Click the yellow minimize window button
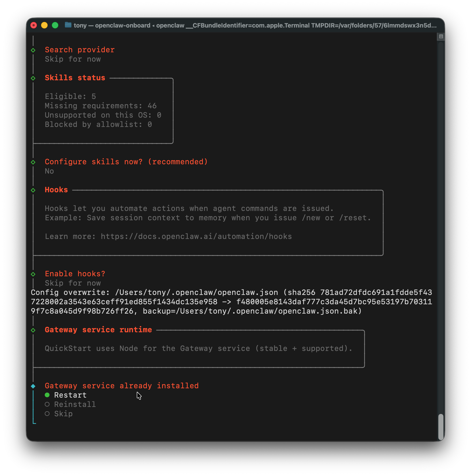Screen dimensions: 471x476 point(44,25)
